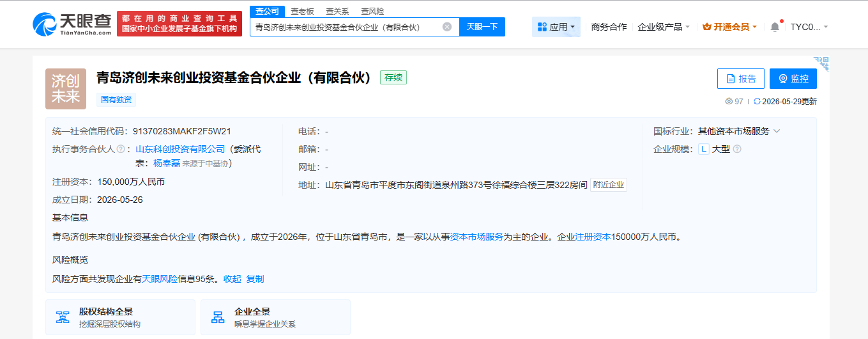Open the notification bell
Screen dimensions: 868x339
tap(775, 27)
